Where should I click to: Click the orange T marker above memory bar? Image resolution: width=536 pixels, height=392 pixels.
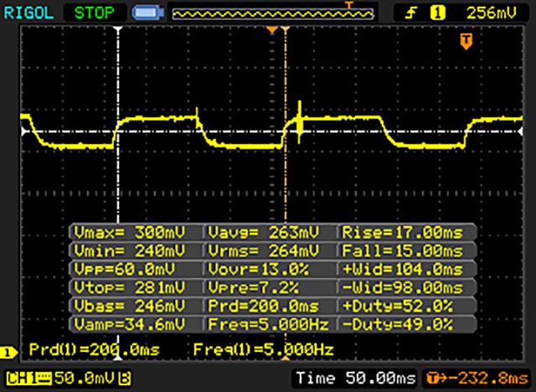(348, 5)
